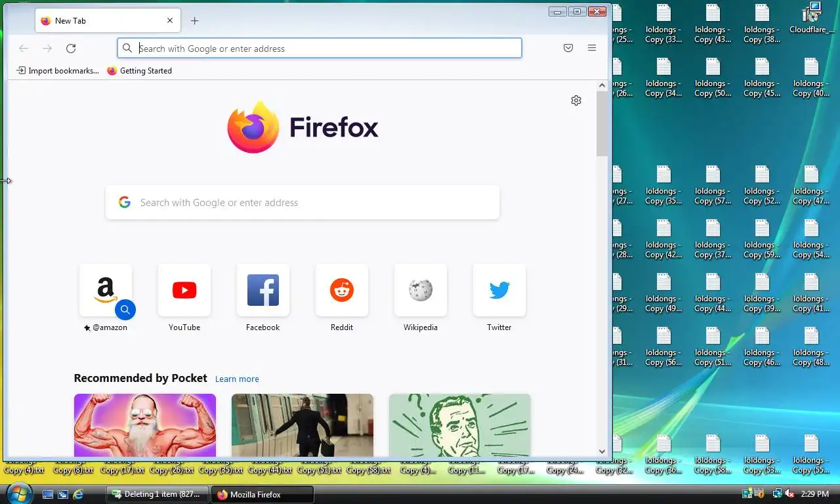Click the 2:29 PM taskbar clock
The image size is (840, 504).
click(816, 494)
